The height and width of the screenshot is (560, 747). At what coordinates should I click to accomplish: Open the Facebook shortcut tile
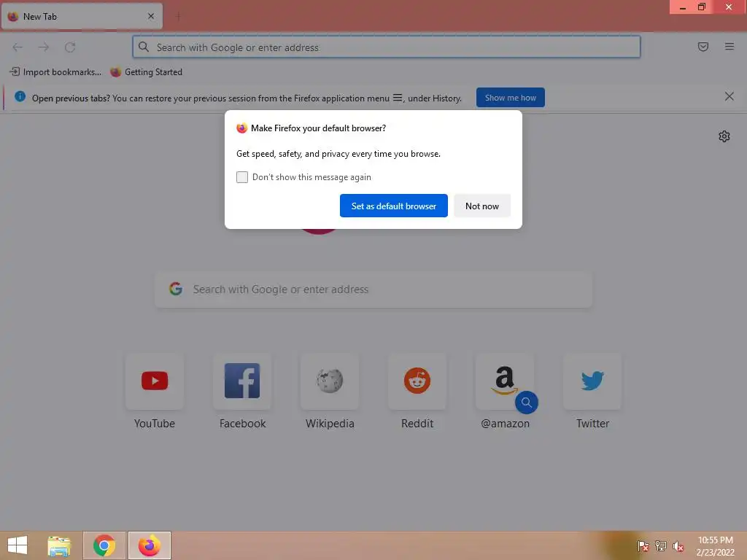tap(242, 381)
